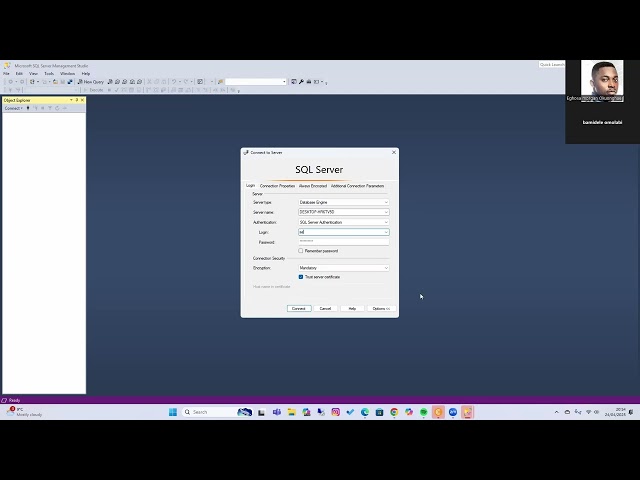Image resolution: width=640 pixels, height=480 pixels.
Task: Click the Help button in dialog
Action: click(352, 309)
